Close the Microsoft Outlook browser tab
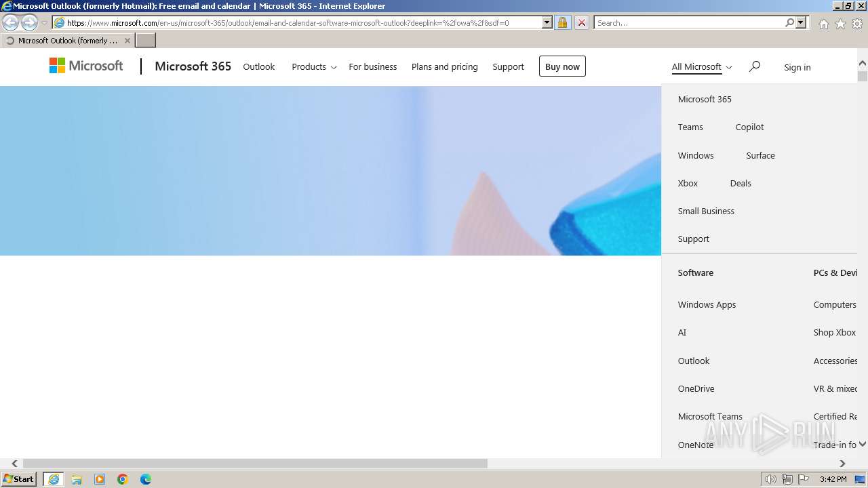868x488 pixels. [127, 41]
